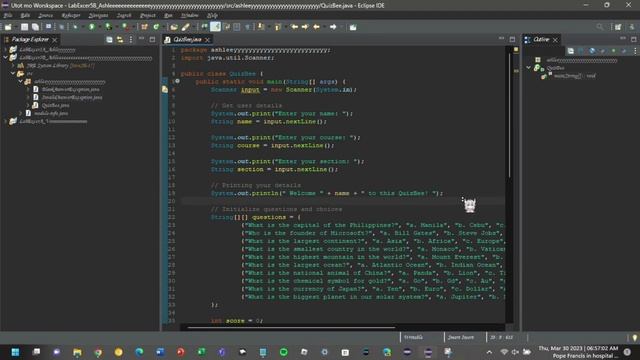The height and width of the screenshot is (360, 640).
Task: Click the Pin Editor icon
Action: pos(353,27)
